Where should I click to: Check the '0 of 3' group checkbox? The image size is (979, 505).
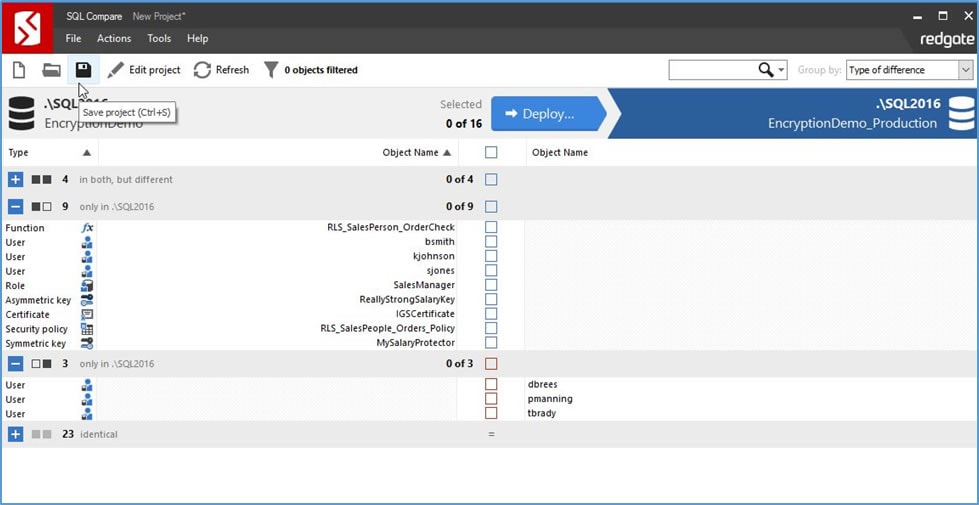click(x=491, y=363)
